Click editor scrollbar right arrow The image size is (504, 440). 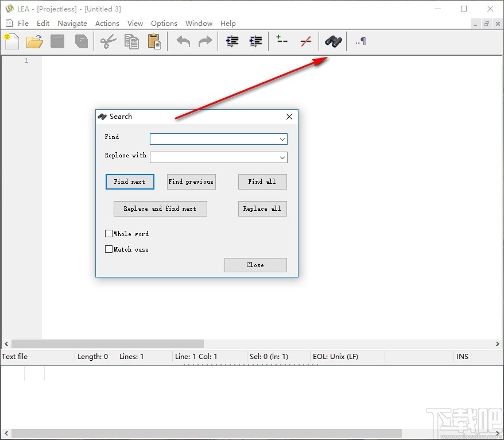[498, 343]
